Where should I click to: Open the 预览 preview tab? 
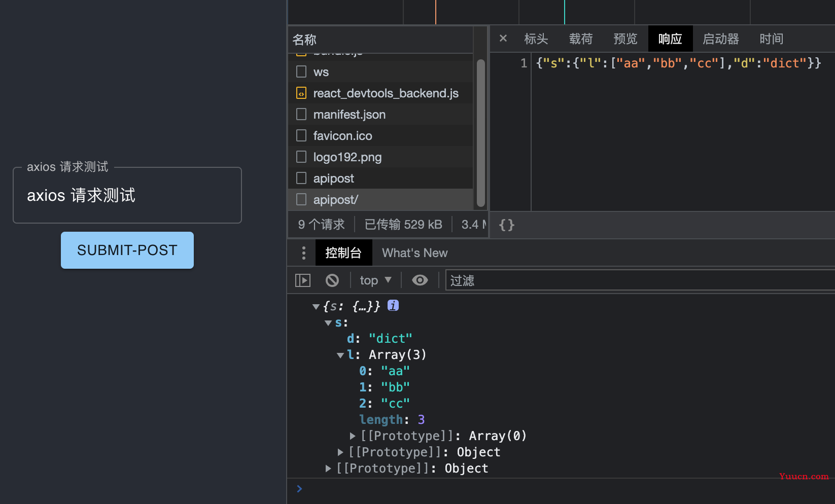[625, 39]
